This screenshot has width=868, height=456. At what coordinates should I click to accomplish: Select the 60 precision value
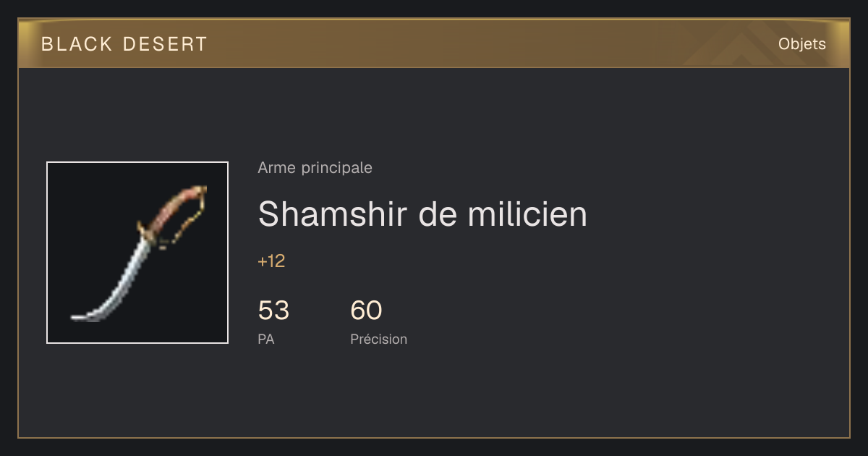click(366, 311)
